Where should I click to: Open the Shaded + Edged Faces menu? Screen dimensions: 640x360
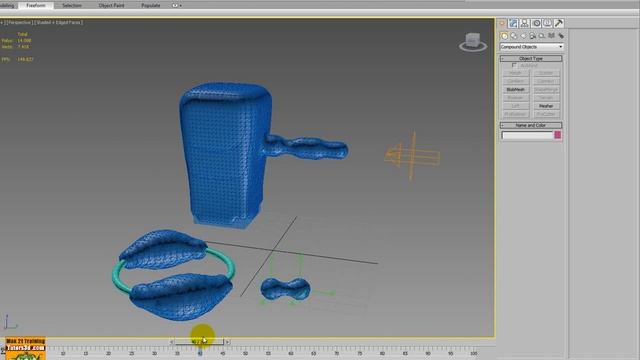[x=59, y=22]
